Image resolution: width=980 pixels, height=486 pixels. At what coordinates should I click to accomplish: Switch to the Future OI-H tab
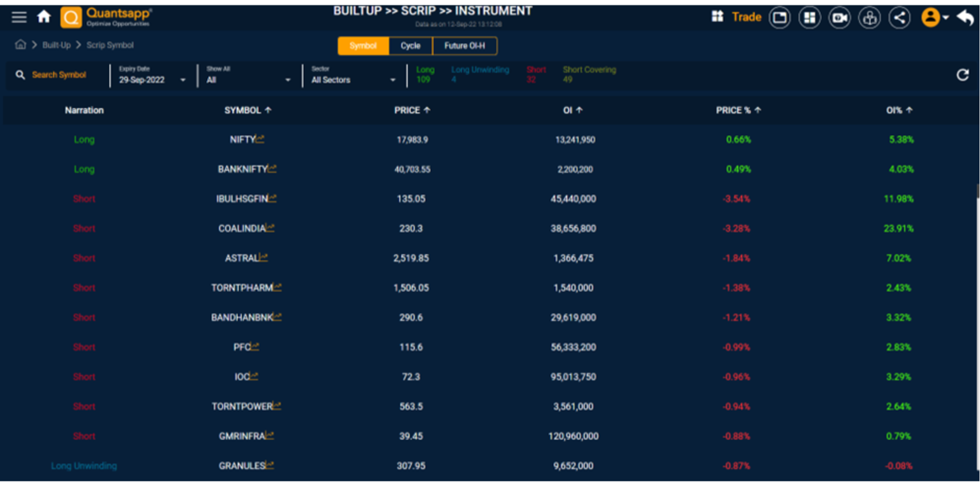pyautogui.click(x=464, y=45)
